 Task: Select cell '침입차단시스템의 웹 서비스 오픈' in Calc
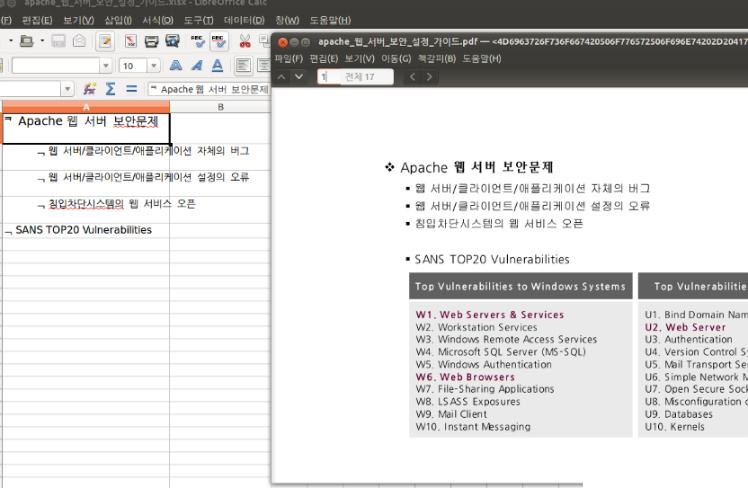[x=86, y=210]
